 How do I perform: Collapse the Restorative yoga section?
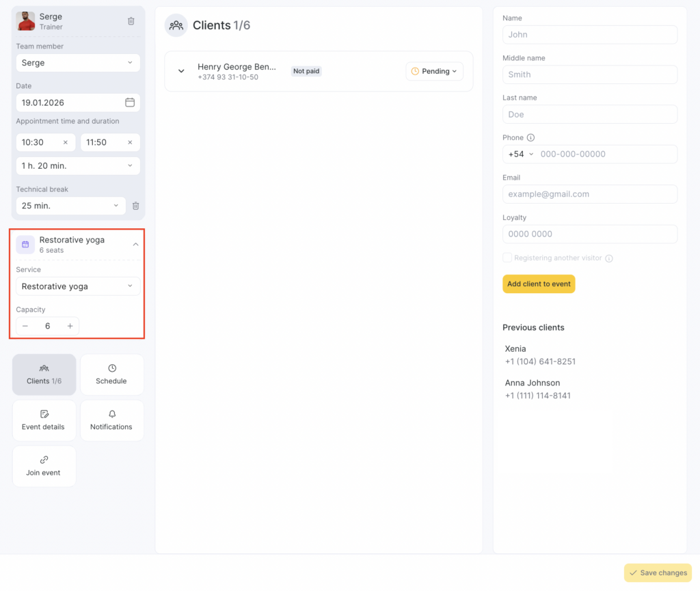point(135,245)
